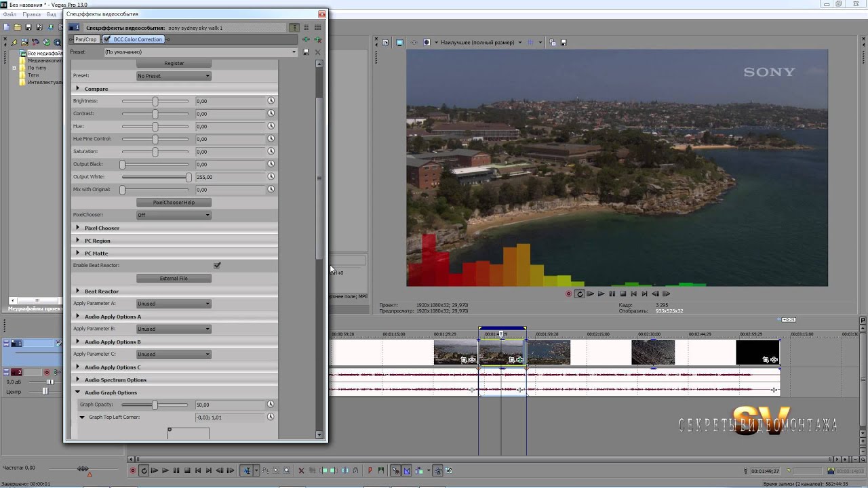Open the No Preset dropdown

tap(174, 76)
